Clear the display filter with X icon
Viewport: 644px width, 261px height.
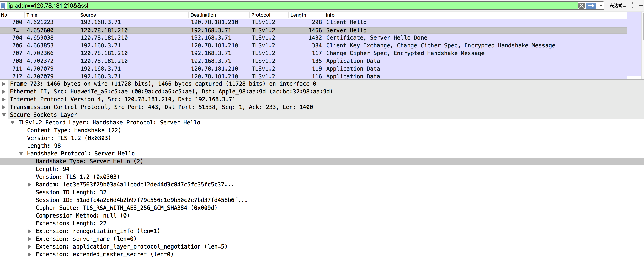[x=581, y=6]
